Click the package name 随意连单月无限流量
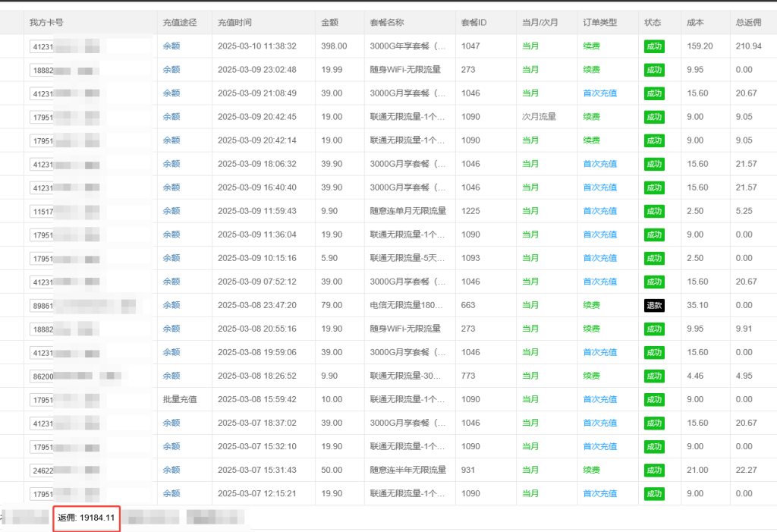Viewport: 777px width, 532px height. pos(407,211)
